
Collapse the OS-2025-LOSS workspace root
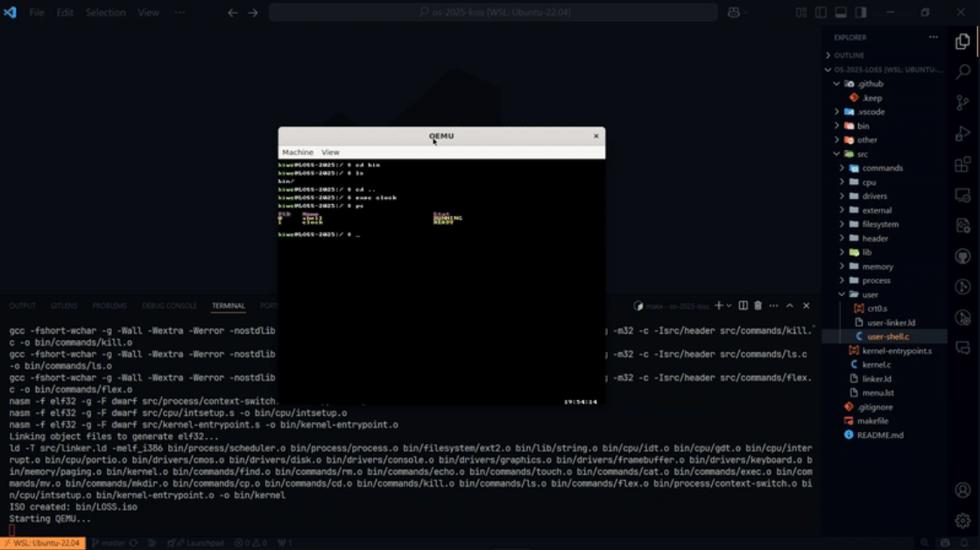885,69
